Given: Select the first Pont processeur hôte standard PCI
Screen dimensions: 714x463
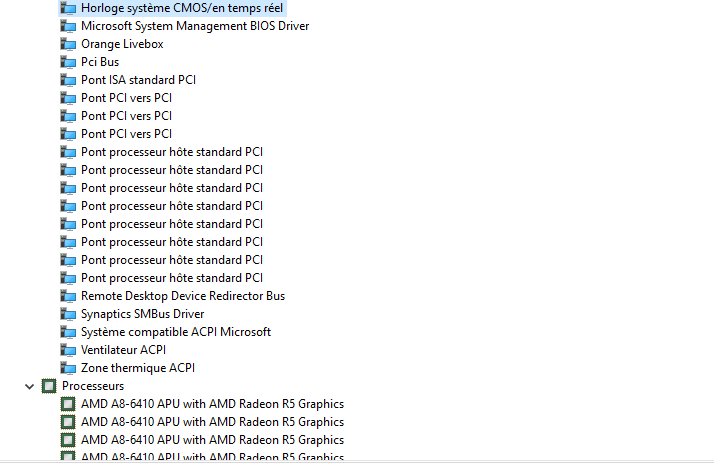Looking at the screenshot, I should point(172,152).
